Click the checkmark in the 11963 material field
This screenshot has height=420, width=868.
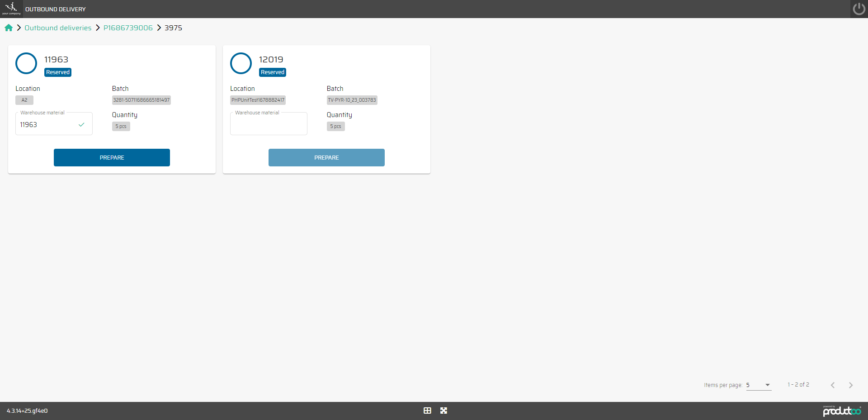point(81,125)
